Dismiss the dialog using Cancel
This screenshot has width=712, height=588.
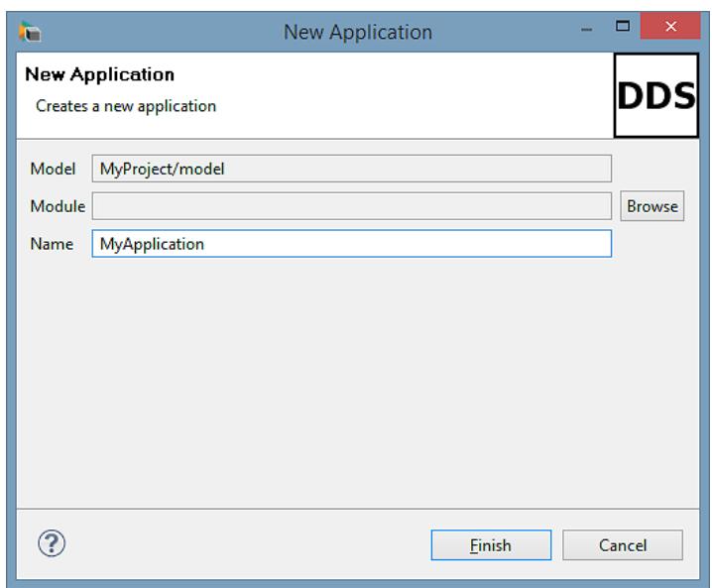623,544
